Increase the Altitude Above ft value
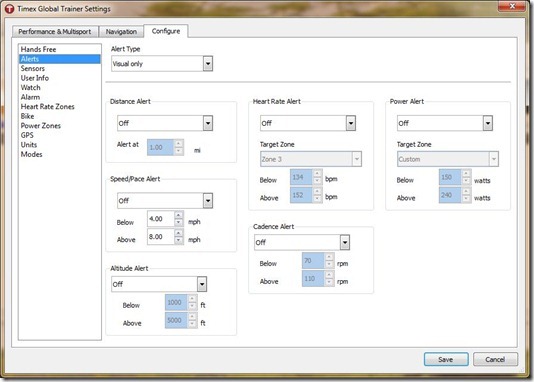The height and width of the screenshot is (382, 534). click(x=192, y=317)
